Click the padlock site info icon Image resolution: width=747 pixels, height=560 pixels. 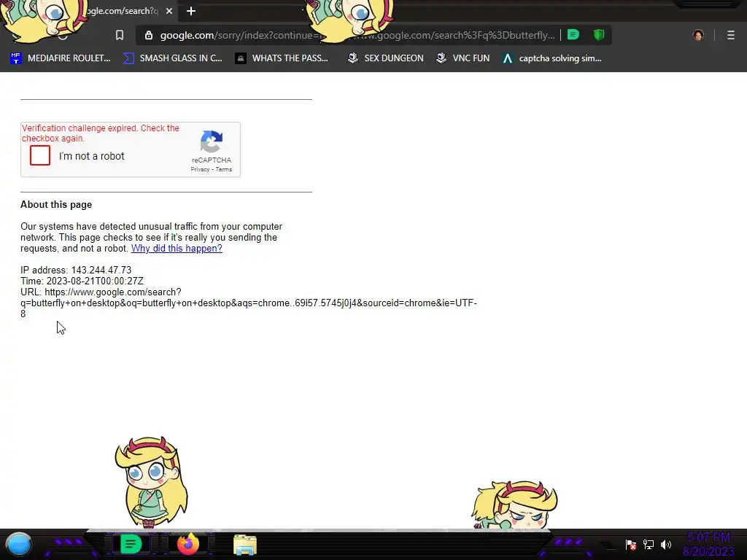pos(149,35)
